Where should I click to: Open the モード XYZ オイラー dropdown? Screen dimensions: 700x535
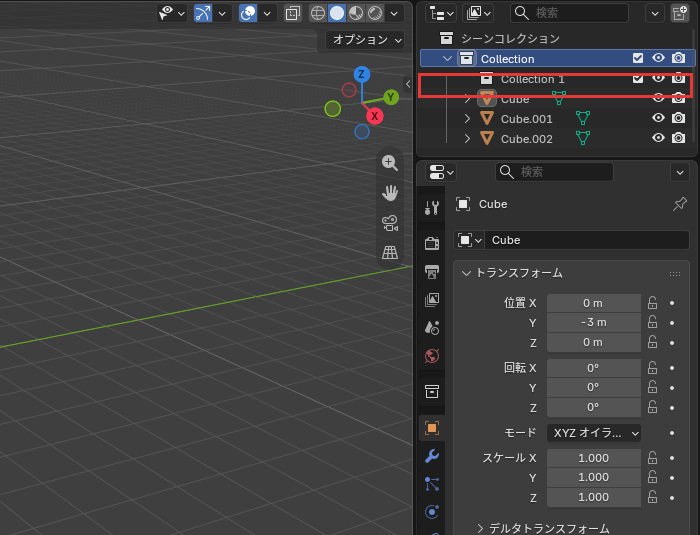tap(594, 433)
